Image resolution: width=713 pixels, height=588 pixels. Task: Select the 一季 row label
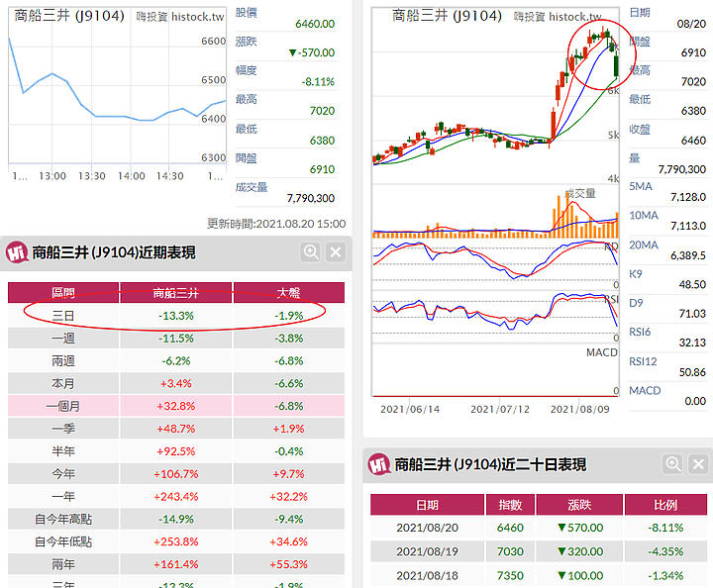pos(63,429)
